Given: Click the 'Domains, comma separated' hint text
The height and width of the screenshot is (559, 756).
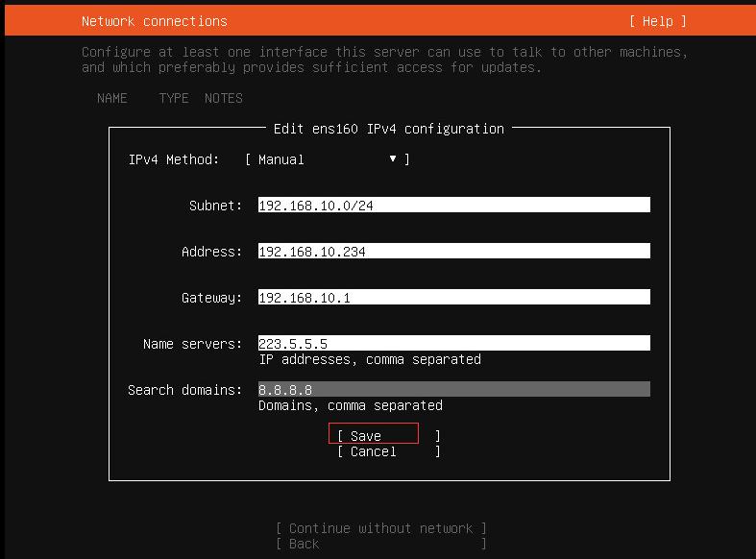Looking at the screenshot, I should click(x=351, y=405).
